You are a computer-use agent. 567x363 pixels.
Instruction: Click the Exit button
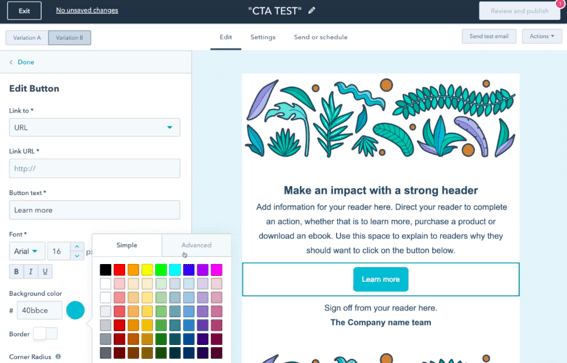24,11
